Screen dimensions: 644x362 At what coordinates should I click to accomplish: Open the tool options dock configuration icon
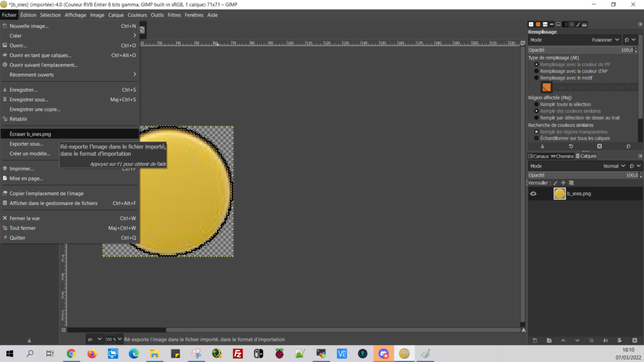(x=640, y=25)
